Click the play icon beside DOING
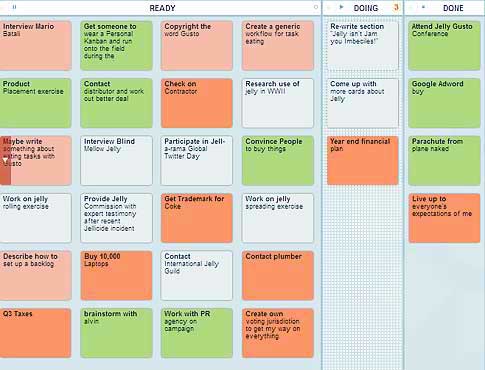 pyautogui.click(x=341, y=7)
